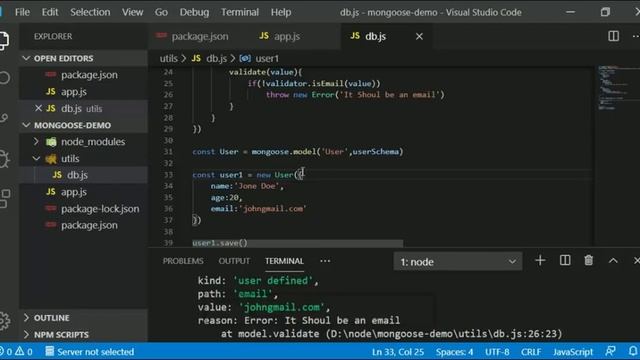640x360 pixels.
Task: Open the Debug view bug icon
Action: tap(4, 159)
